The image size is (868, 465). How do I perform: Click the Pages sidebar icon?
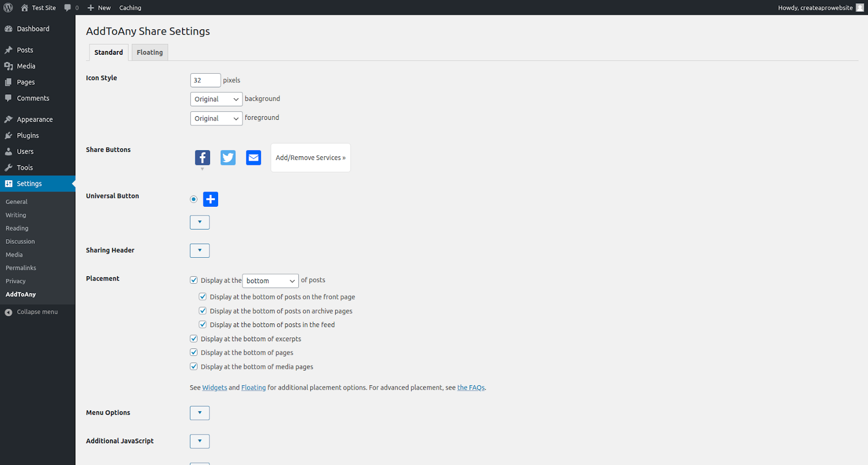coord(9,82)
